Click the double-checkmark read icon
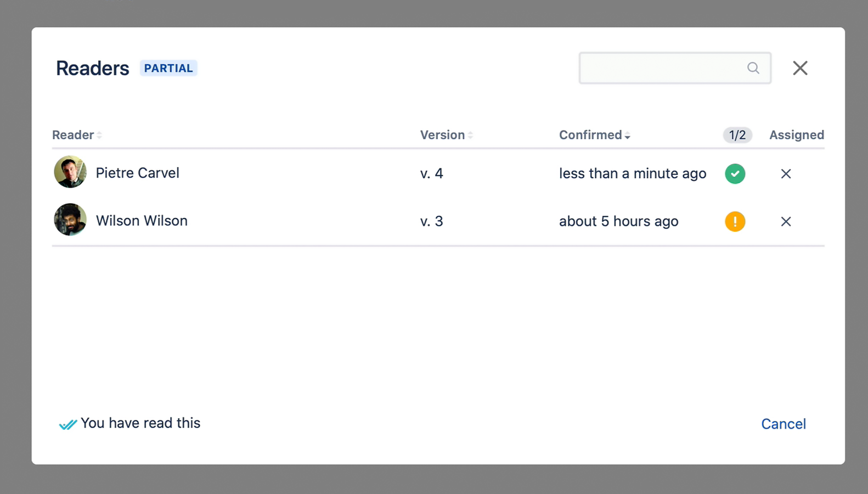Image resolution: width=868 pixels, height=494 pixels. pos(67,424)
